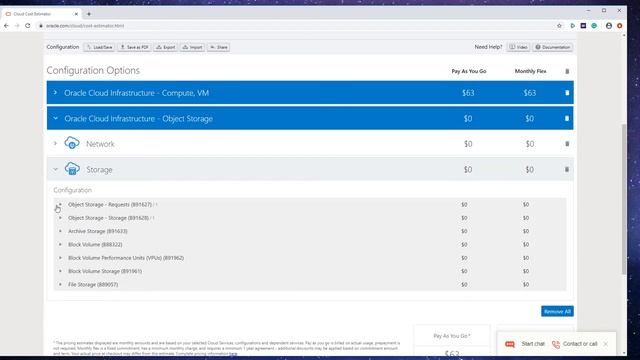Click Object Storage - Requests (B91627) text
Viewport: 640px width, 360px height.
click(x=110, y=204)
